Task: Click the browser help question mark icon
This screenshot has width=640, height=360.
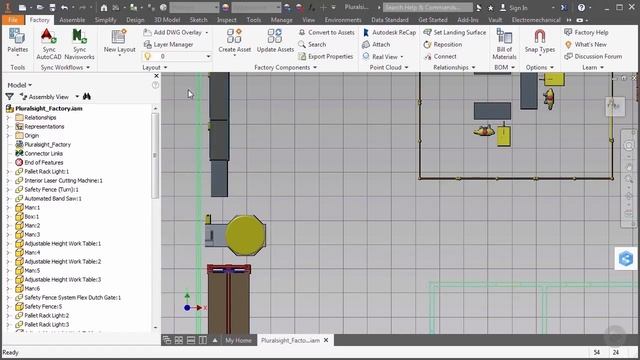Action: 155,85
